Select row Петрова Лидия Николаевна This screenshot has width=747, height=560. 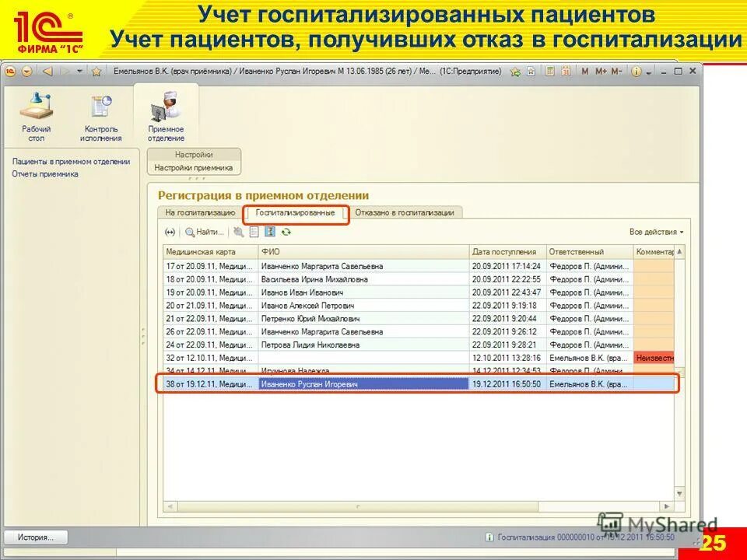tap(419, 345)
